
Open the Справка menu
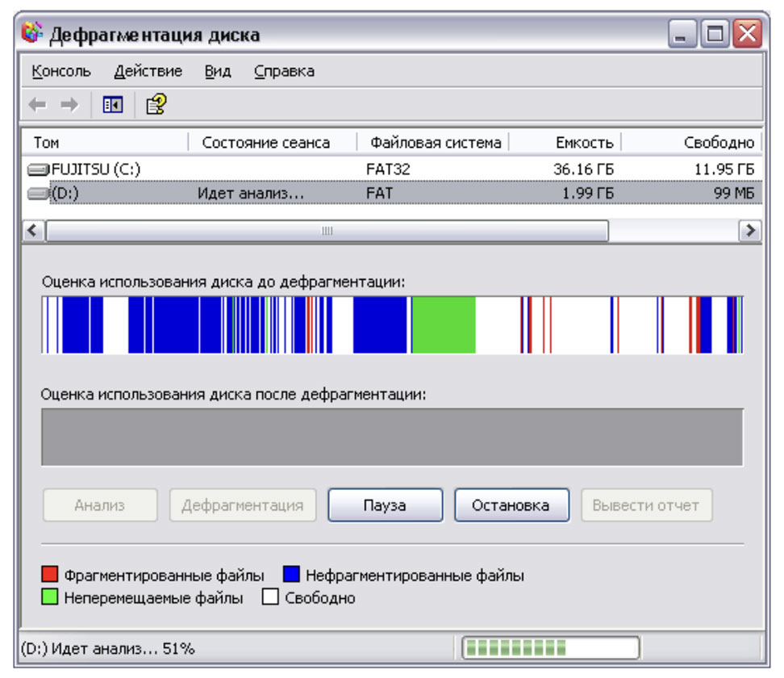pyautogui.click(x=284, y=71)
